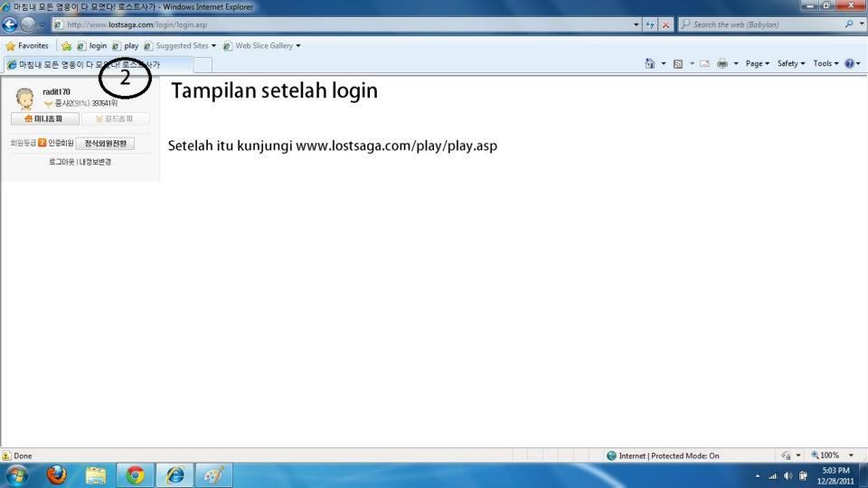Open the Page menu
This screenshot has height=488, width=868.
tap(758, 63)
